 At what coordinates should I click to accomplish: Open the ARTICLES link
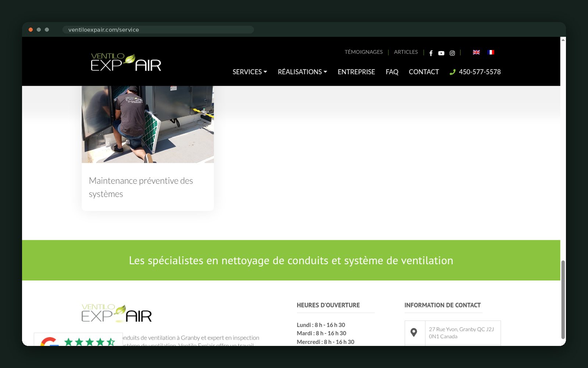click(x=406, y=52)
